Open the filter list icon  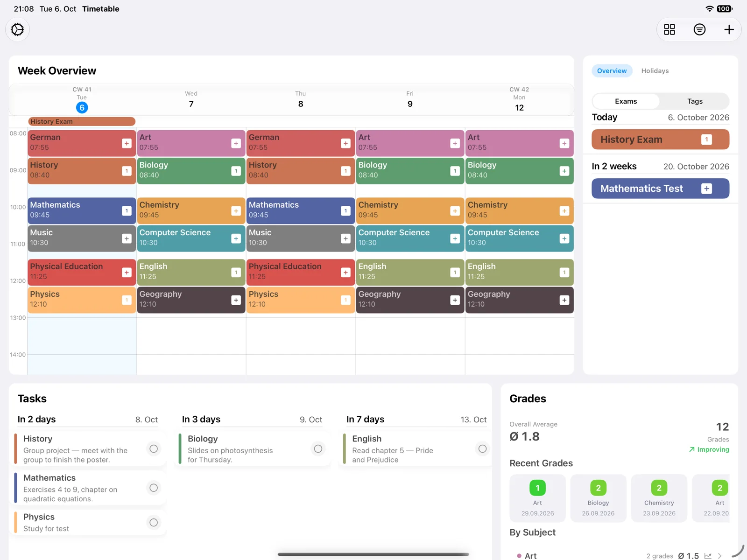699,29
